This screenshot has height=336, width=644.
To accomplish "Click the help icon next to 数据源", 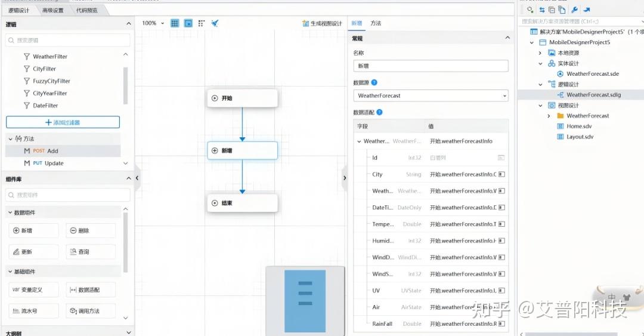I will (374, 83).
